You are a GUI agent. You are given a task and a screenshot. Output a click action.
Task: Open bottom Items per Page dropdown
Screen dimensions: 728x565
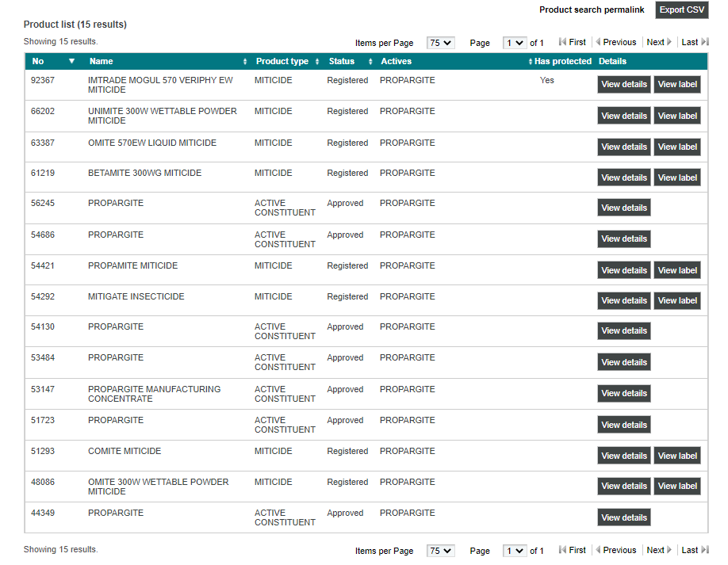tap(441, 551)
